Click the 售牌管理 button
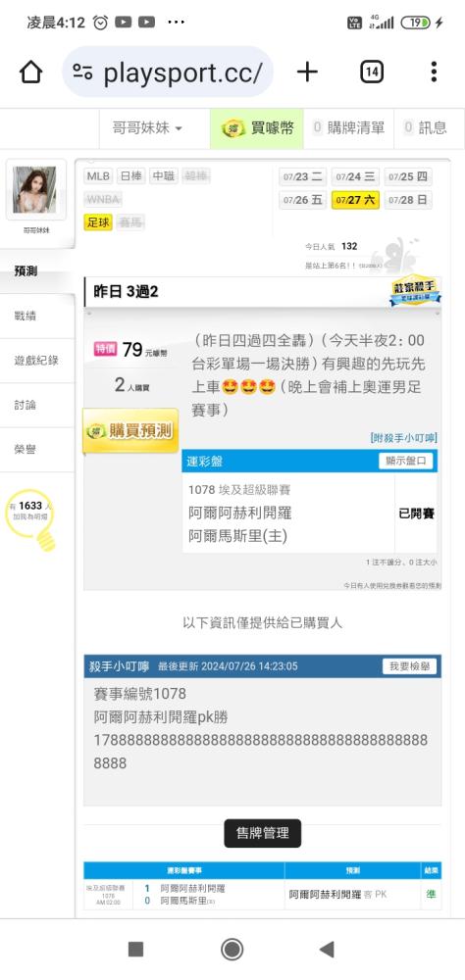Image resolution: width=465 pixels, height=980 pixels. [x=263, y=833]
